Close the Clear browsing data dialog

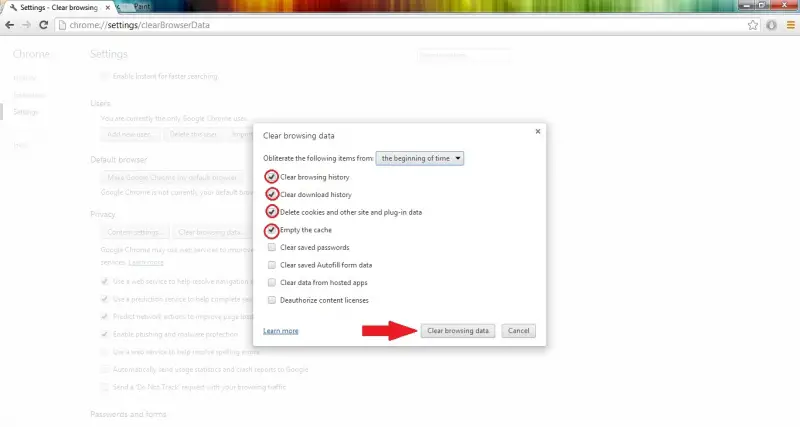[x=538, y=132]
